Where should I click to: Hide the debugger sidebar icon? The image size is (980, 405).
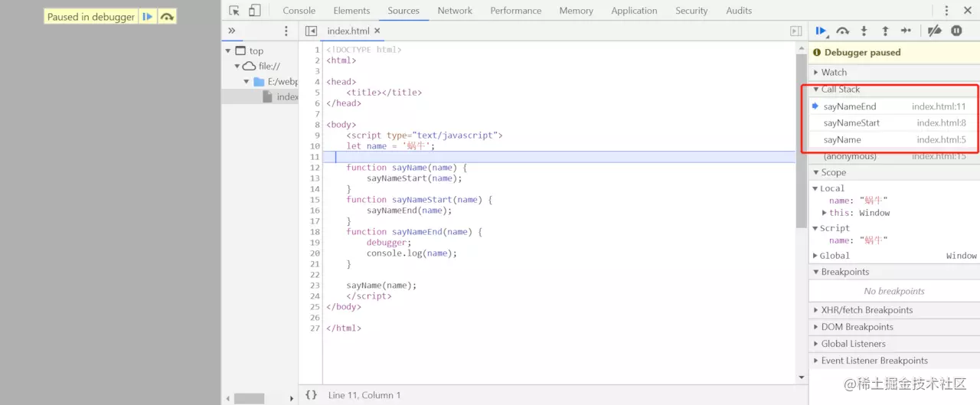(796, 31)
